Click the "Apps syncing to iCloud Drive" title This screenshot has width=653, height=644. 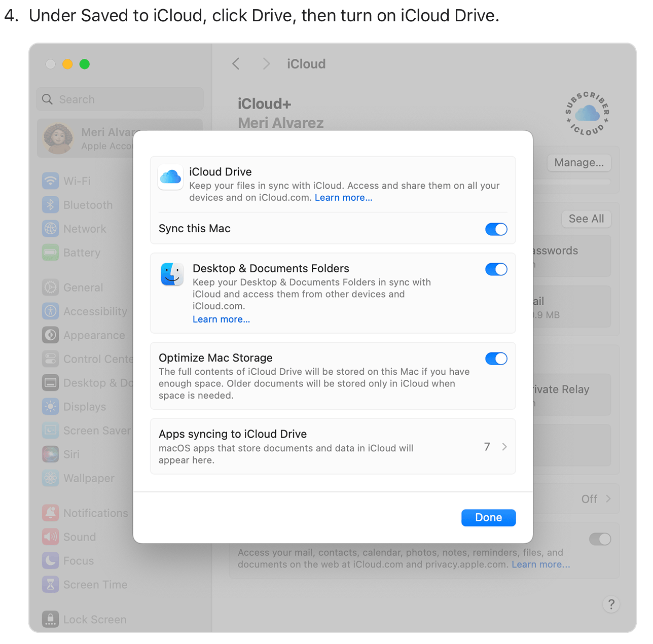[233, 434]
